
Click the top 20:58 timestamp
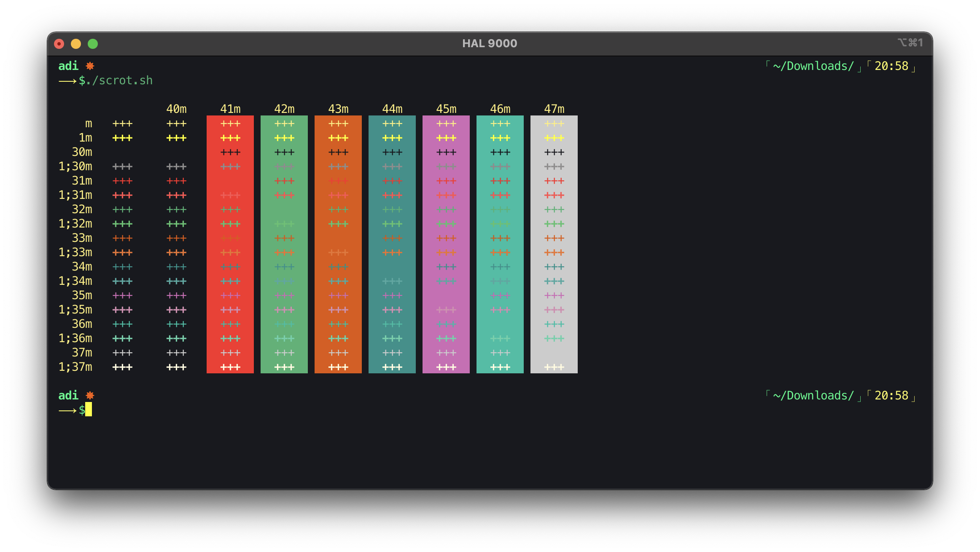click(x=891, y=66)
